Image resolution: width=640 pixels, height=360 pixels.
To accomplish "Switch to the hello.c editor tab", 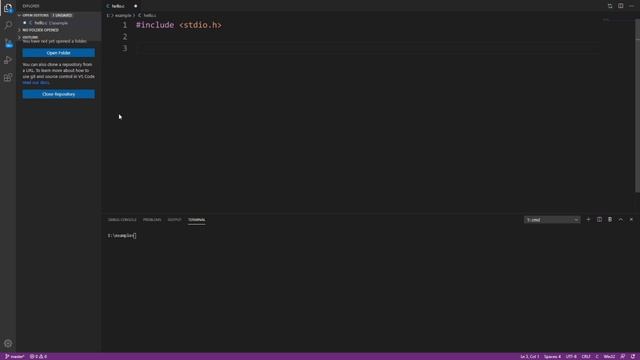I will [x=118, y=6].
